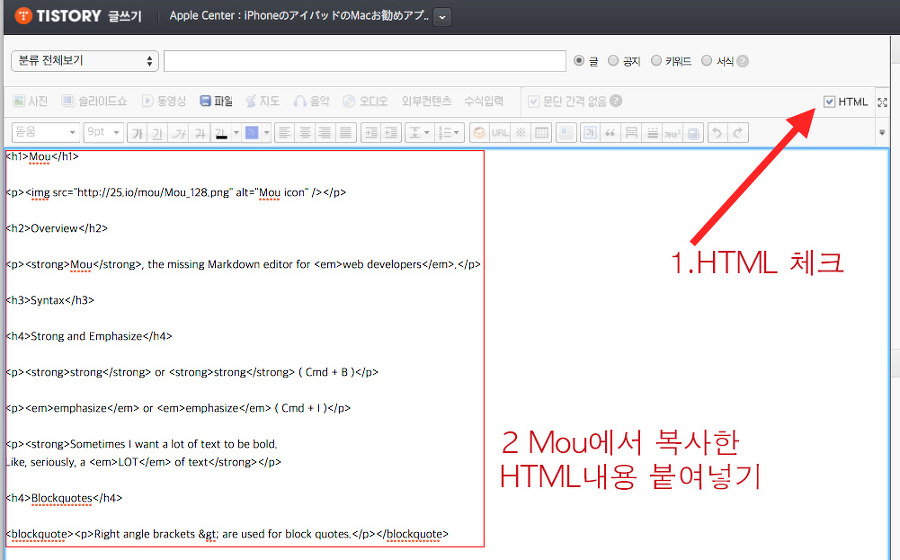
Task: Open the numbered list dropdown
Action: pyautogui.click(x=449, y=133)
